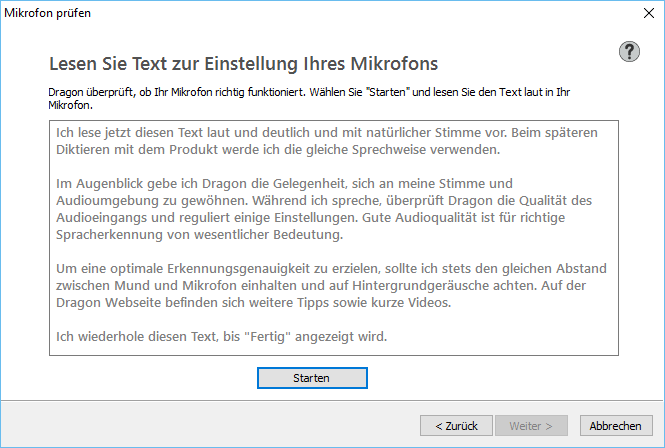The width and height of the screenshot is (665, 448).
Task: Click the heading 'Lesen Sie Text zur Einstellung'
Action: coord(243,64)
